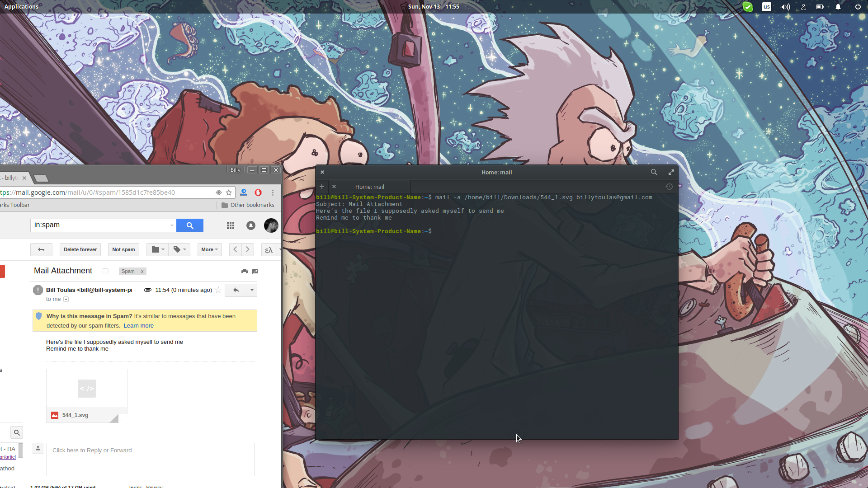This screenshot has width=868, height=488.
Task: Click the blue extension icon beside address bar
Action: click(244, 192)
